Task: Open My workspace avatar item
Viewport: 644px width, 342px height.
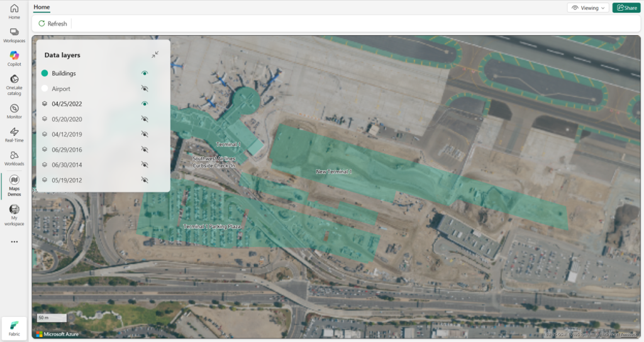Action: pyautogui.click(x=14, y=215)
